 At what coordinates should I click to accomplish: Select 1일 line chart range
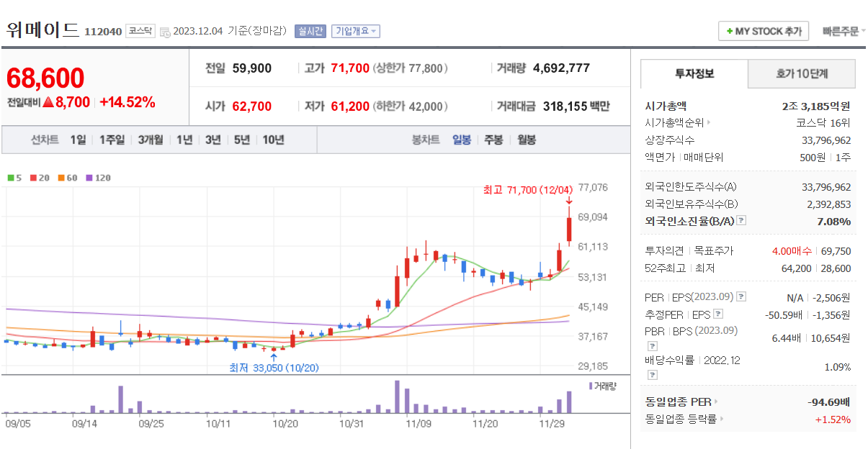[78, 140]
